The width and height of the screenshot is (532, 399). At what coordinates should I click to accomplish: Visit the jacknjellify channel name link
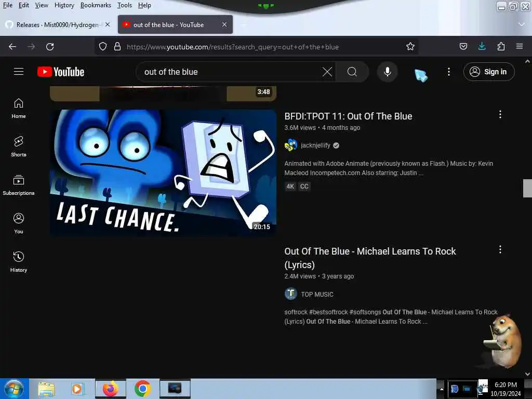coord(315,145)
